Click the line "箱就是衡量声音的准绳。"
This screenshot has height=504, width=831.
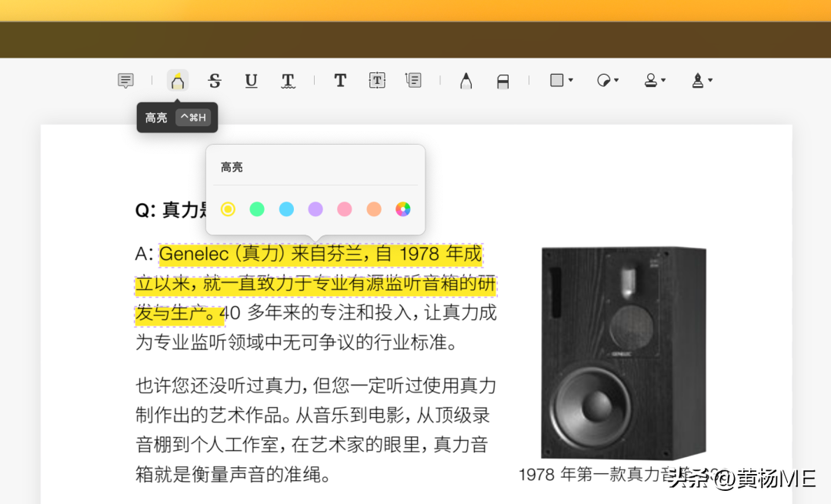(x=233, y=474)
